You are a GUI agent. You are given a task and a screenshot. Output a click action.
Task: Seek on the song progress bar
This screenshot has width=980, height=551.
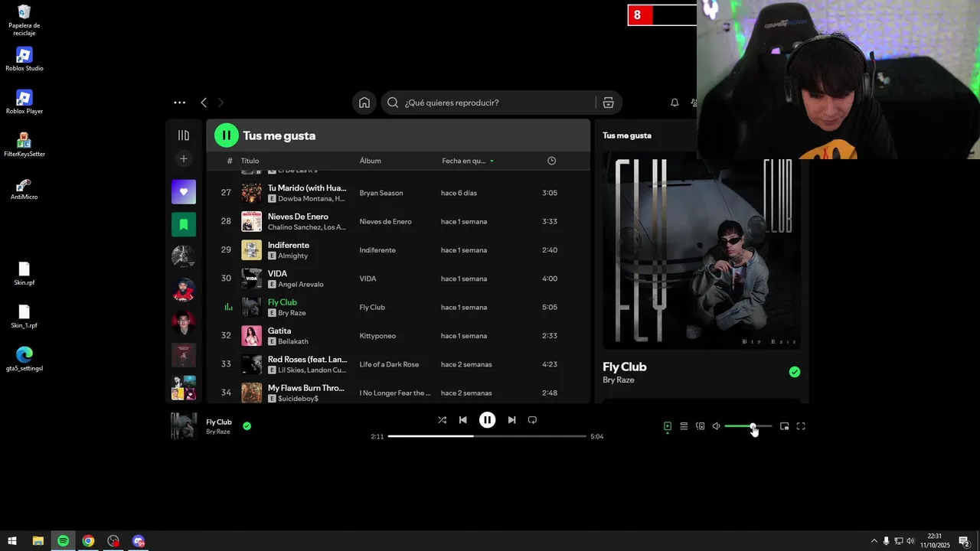pyautogui.click(x=487, y=436)
